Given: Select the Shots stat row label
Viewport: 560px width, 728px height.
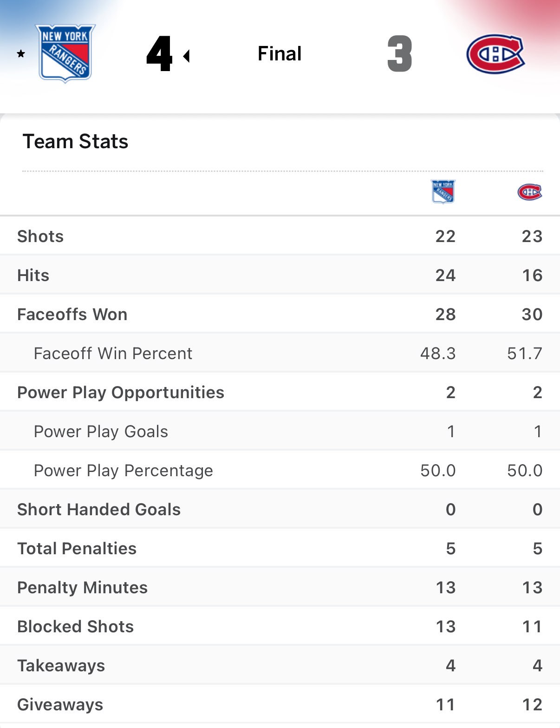Looking at the screenshot, I should coord(40,236).
